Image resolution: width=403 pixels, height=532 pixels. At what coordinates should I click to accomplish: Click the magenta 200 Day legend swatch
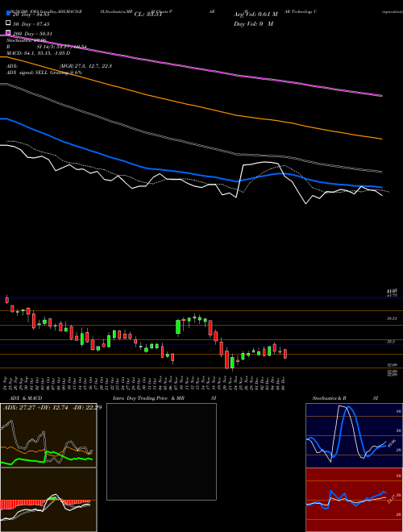pyautogui.click(x=8, y=32)
